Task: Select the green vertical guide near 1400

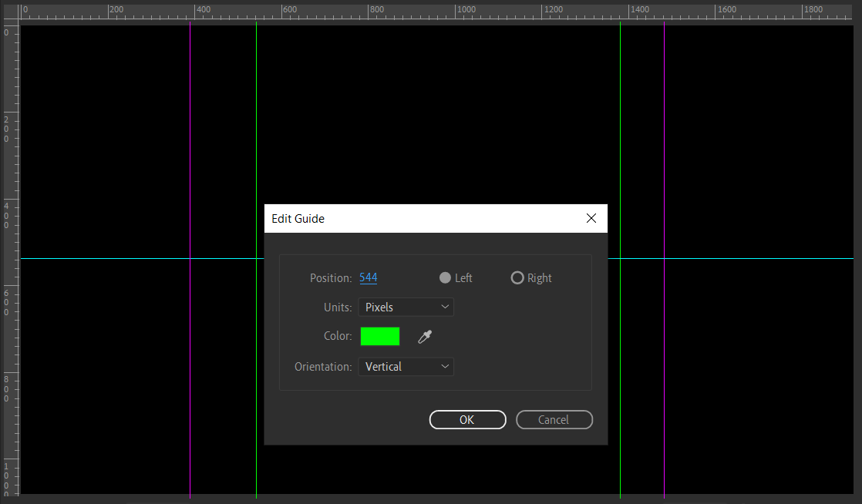Action: coord(620,116)
